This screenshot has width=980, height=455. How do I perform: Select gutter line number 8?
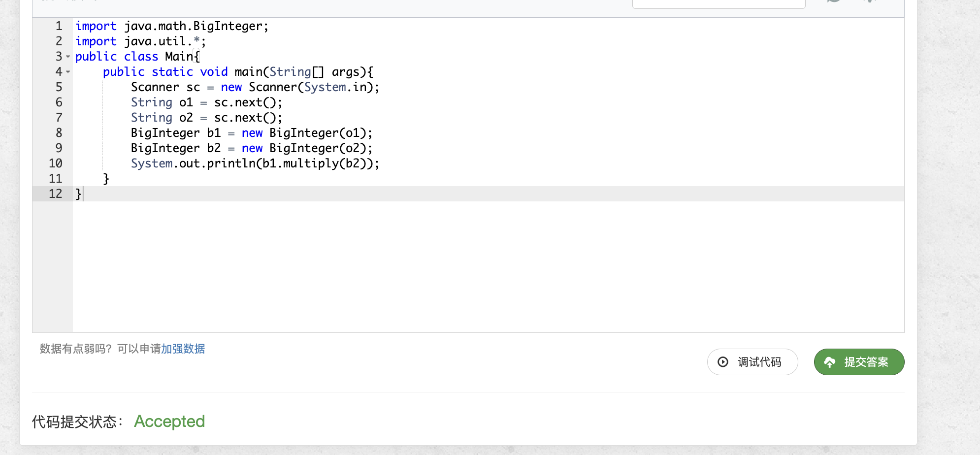pos(59,133)
